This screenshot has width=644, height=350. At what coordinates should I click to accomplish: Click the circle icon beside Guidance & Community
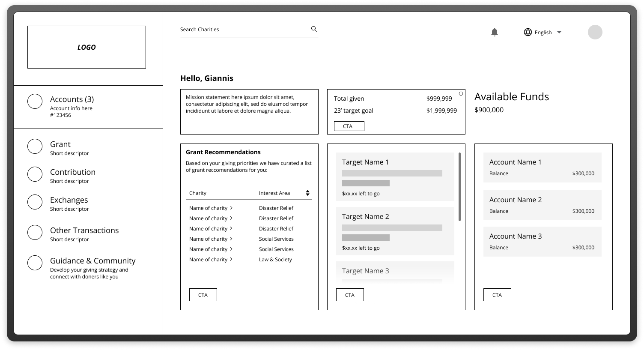tap(35, 263)
